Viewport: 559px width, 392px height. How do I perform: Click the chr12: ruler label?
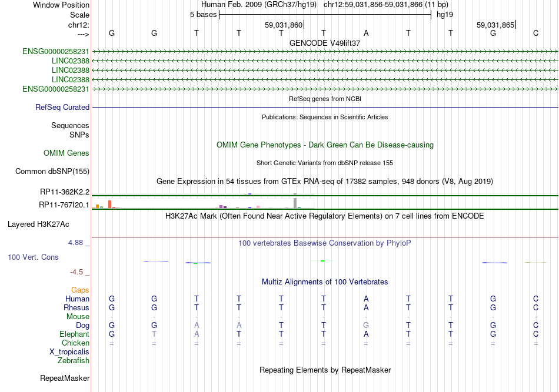tap(78, 25)
